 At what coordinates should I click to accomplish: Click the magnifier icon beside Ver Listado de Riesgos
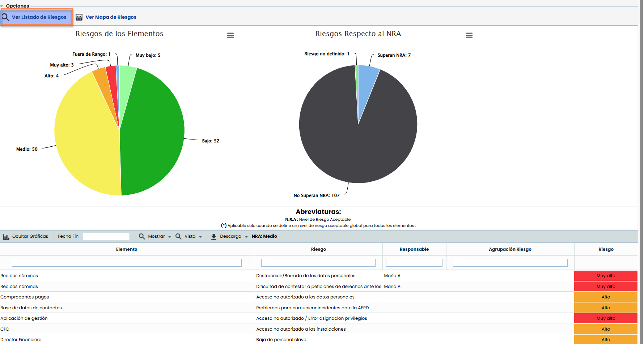tap(5, 17)
